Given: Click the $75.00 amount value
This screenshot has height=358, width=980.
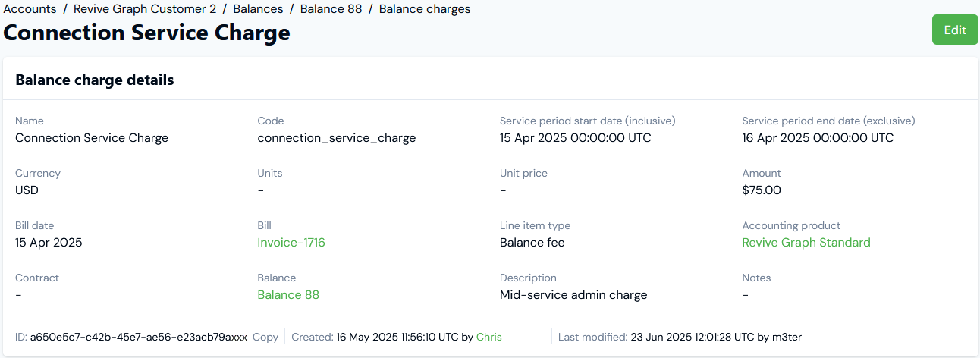Looking at the screenshot, I should 761,190.
